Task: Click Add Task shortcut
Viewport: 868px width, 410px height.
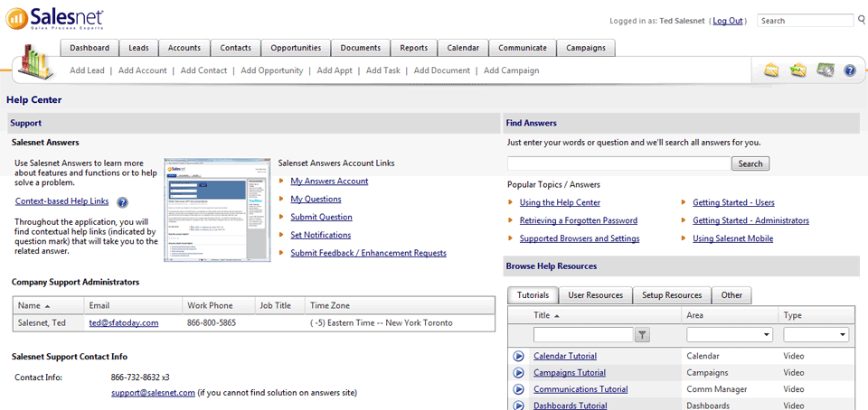Action: [383, 70]
